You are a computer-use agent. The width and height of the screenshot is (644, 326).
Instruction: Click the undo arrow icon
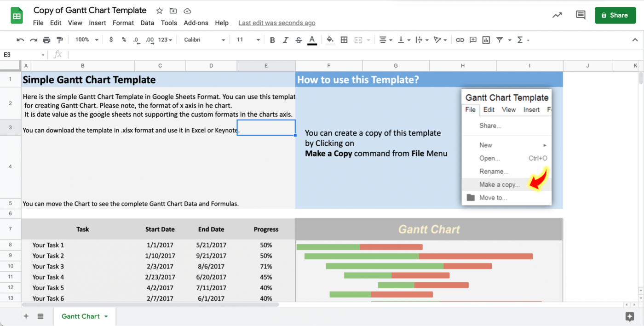tap(20, 40)
